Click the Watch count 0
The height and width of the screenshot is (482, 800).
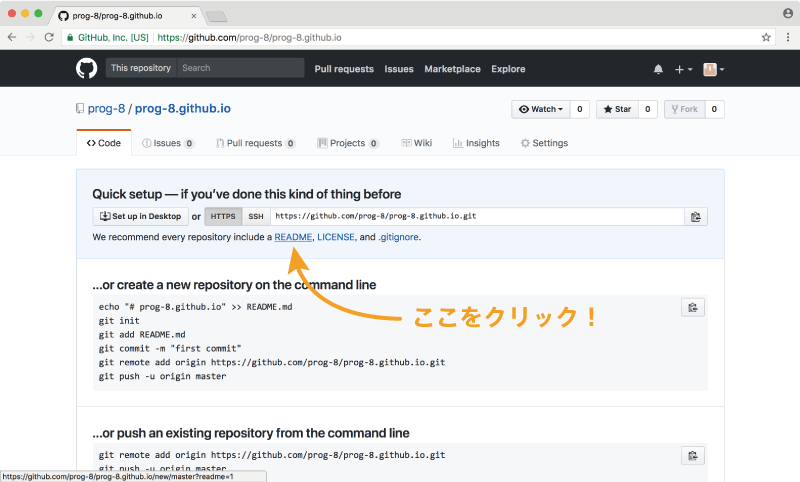click(580, 109)
